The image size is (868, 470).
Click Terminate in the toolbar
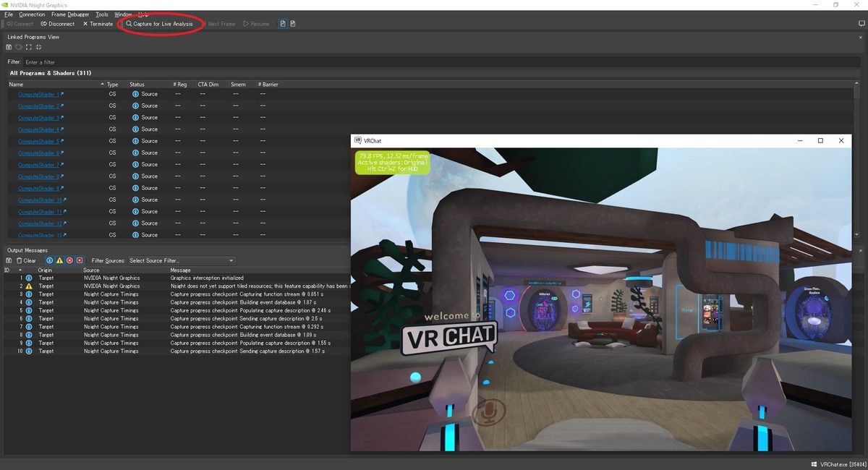click(98, 24)
